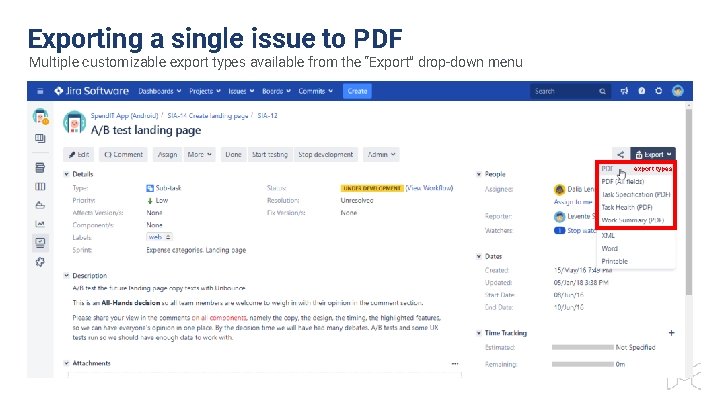The image size is (720, 405).
Task: Open the issues monitor icon in sidebar
Action: coord(40,242)
